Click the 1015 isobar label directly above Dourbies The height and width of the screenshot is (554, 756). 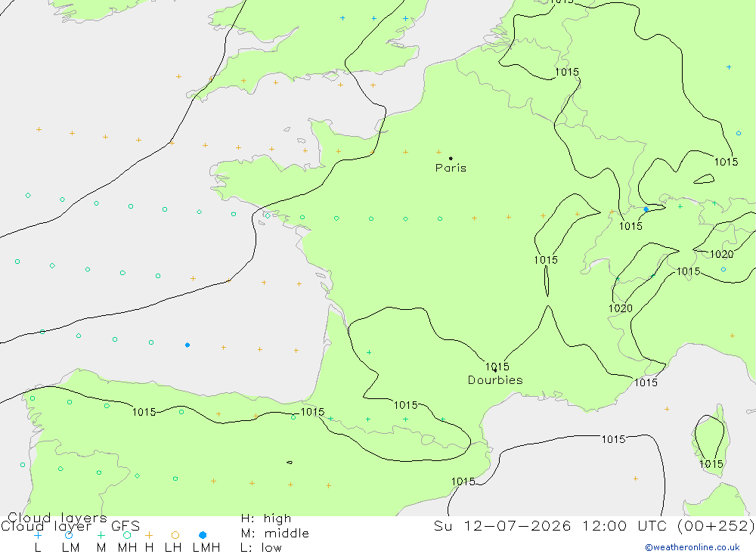click(x=497, y=367)
